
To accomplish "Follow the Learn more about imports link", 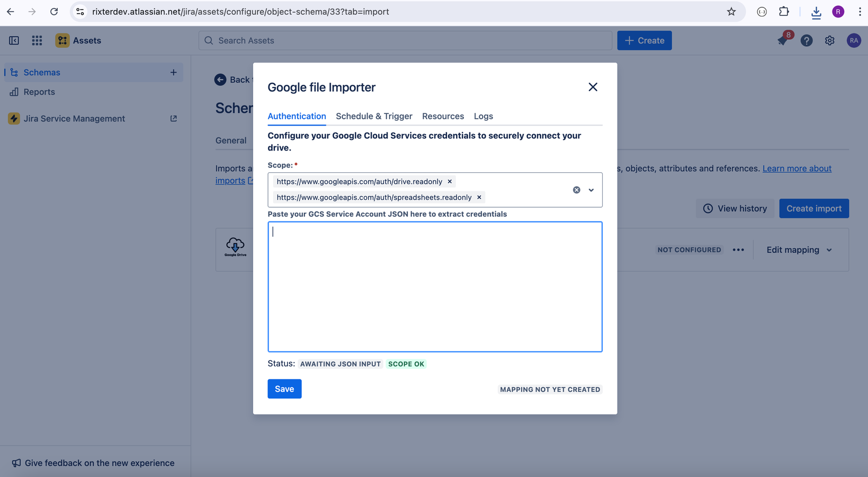I will [797, 169].
